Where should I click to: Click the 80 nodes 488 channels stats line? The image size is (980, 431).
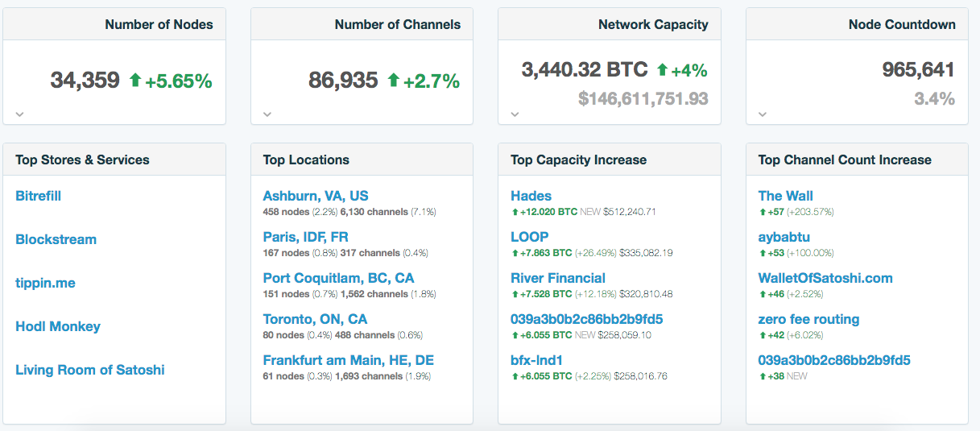click(x=342, y=335)
